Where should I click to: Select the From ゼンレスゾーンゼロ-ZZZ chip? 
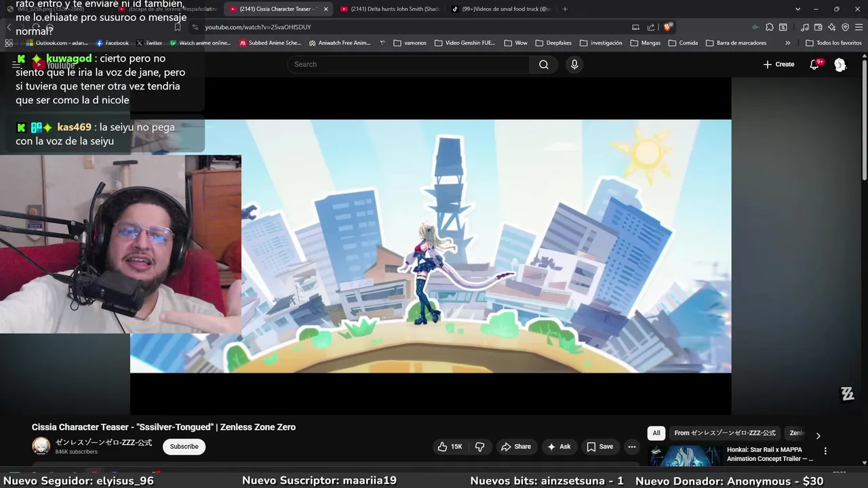725,433
